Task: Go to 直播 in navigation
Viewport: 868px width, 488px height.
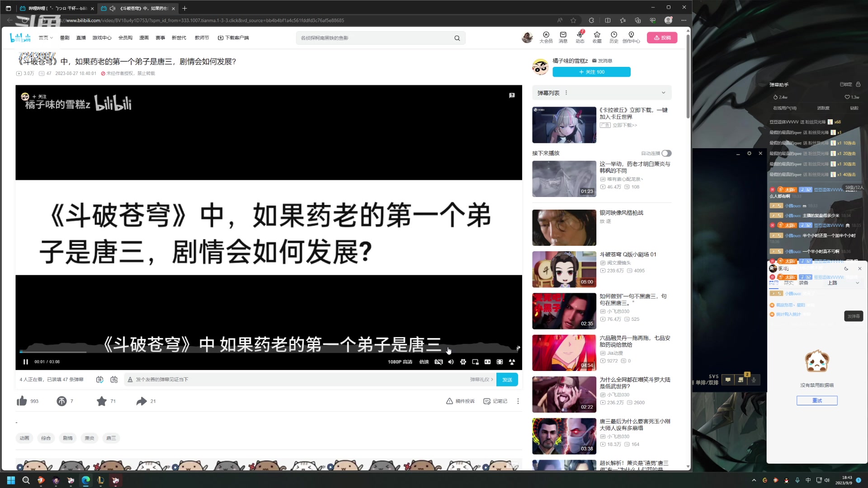Action: pos(81,38)
